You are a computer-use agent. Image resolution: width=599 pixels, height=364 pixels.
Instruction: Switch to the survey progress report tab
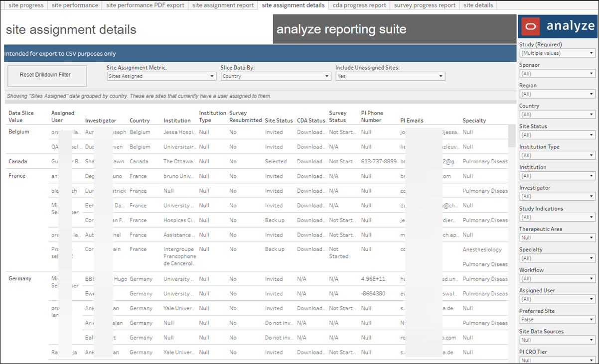click(x=425, y=5)
